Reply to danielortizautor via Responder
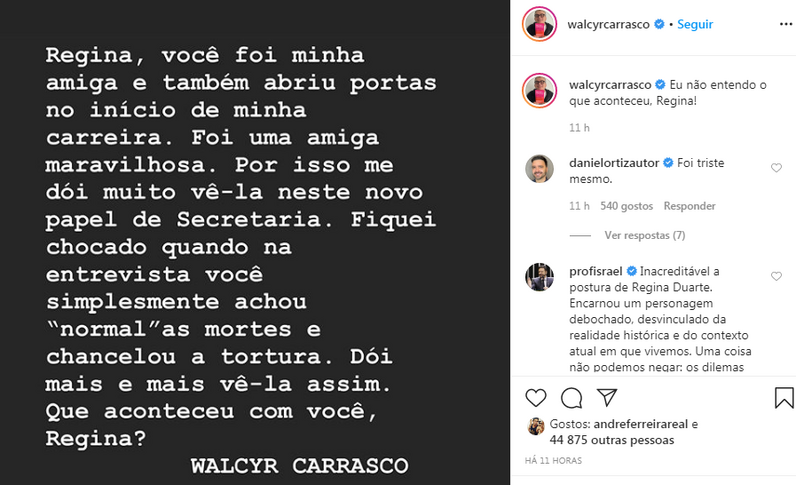The height and width of the screenshot is (485, 796). coord(689,206)
